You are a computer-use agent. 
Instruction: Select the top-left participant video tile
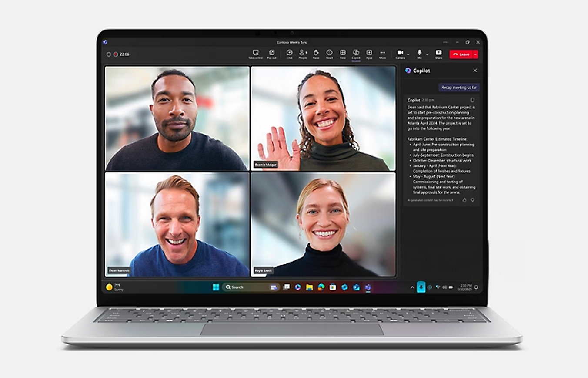177,118
